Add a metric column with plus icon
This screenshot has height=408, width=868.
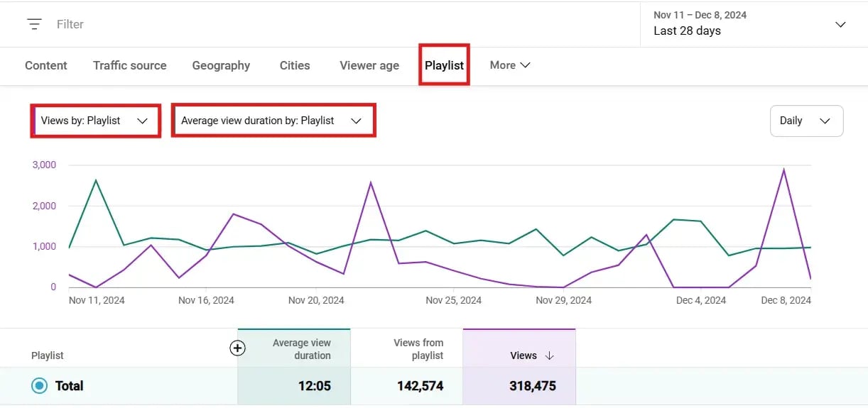[x=237, y=348]
